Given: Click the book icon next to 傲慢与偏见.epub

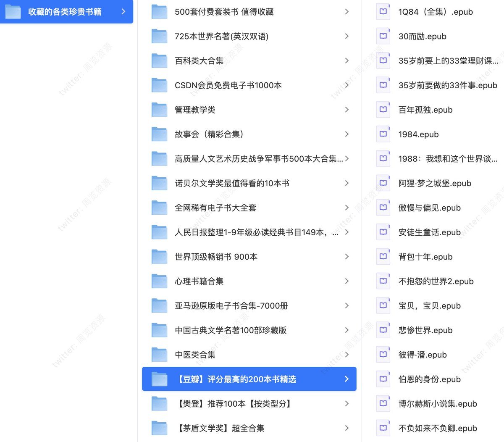Looking at the screenshot, I should click(383, 208).
